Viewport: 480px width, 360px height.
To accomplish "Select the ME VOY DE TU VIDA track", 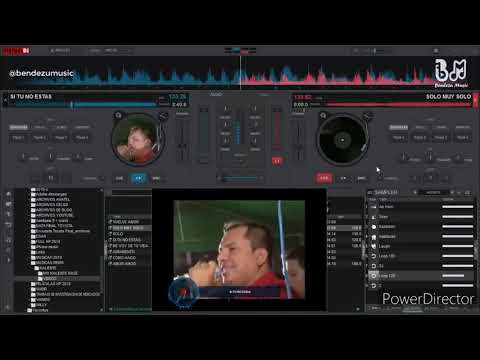I will coord(129,246).
